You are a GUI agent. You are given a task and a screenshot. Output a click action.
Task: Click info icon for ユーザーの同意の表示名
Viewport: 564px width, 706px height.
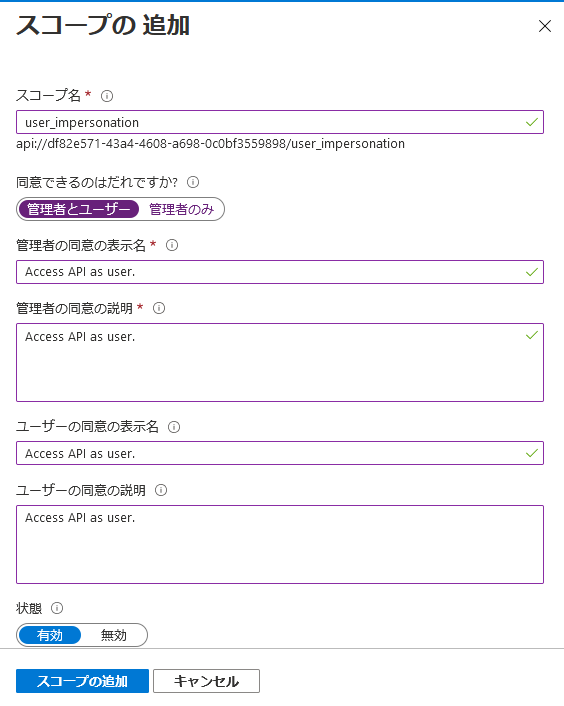point(174,427)
